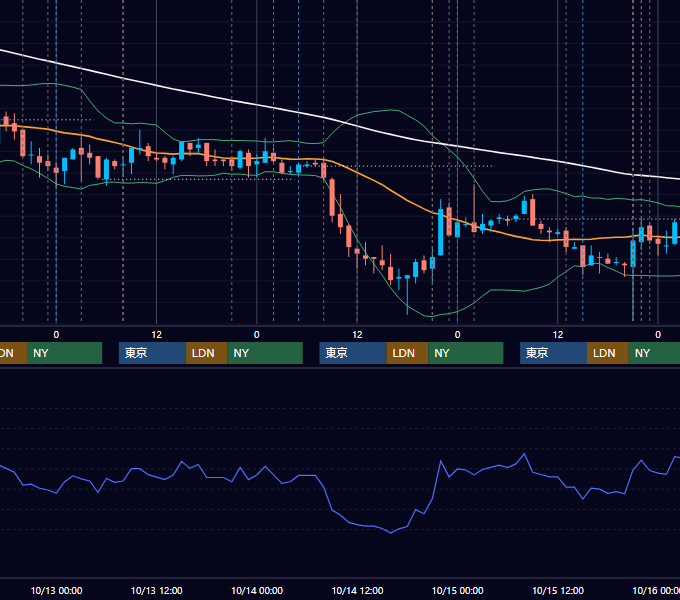Screen dimensions: 680x600
Task: Click the 10/15 12:00 time axis label
Action: (x=558, y=590)
